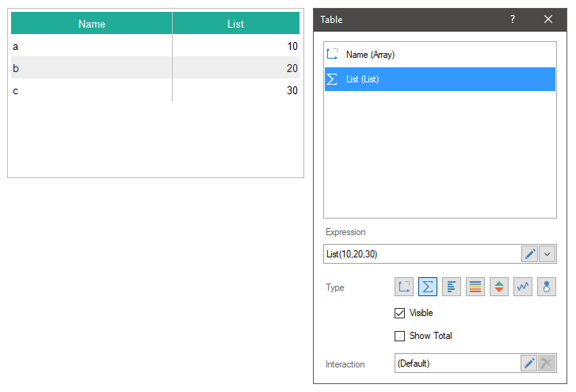
Task: Click the Name column header
Action: pos(92,24)
